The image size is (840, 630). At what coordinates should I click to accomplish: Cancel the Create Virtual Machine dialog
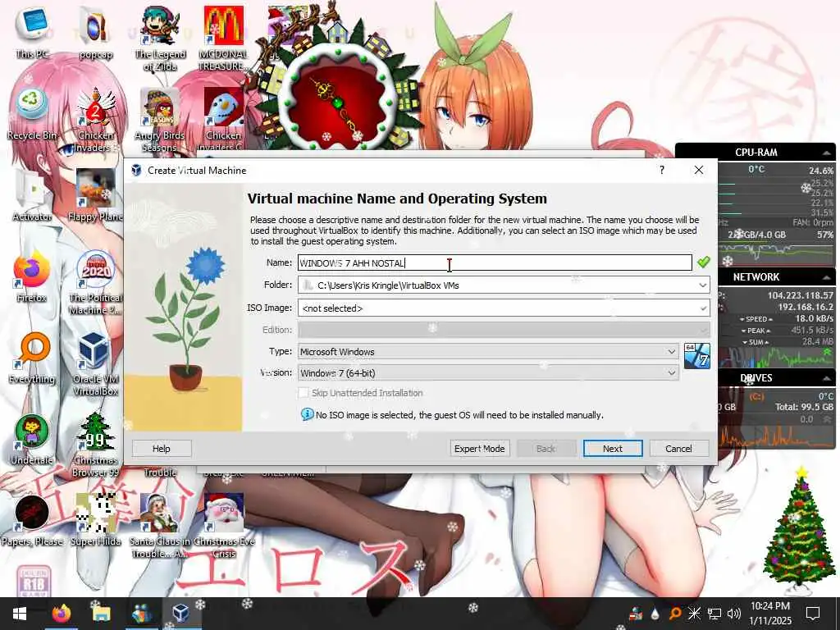[x=678, y=449]
